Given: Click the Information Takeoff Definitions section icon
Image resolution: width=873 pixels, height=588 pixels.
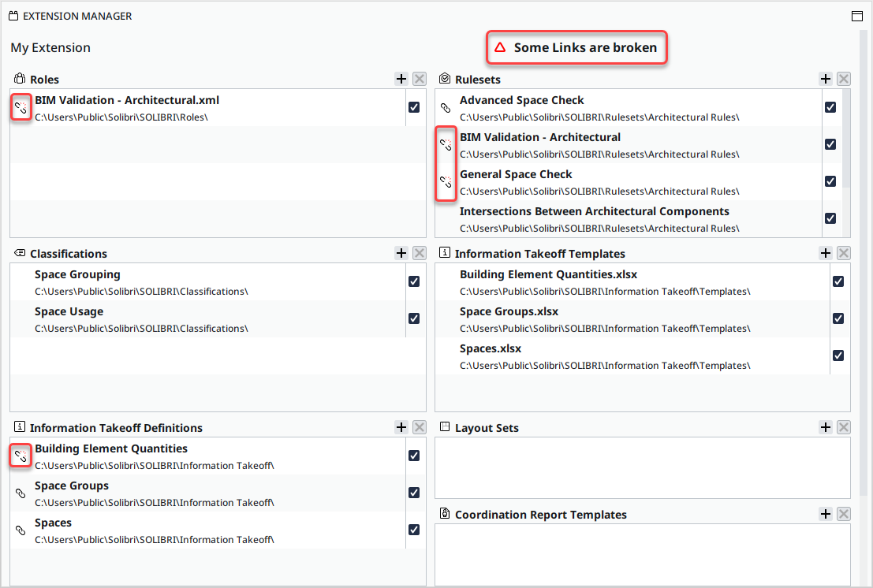Looking at the screenshot, I should coord(20,426).
